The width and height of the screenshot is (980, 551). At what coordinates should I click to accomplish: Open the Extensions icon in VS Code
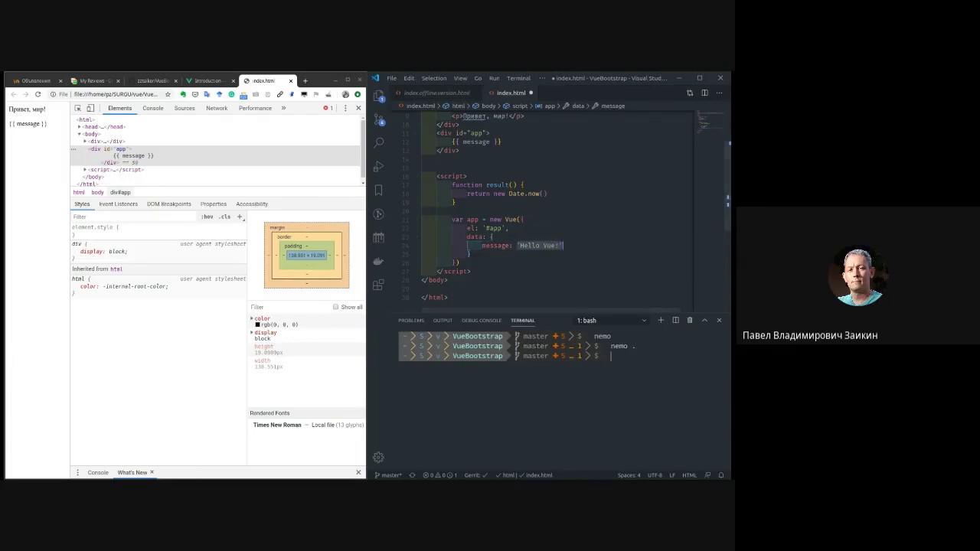pos(378,285)
